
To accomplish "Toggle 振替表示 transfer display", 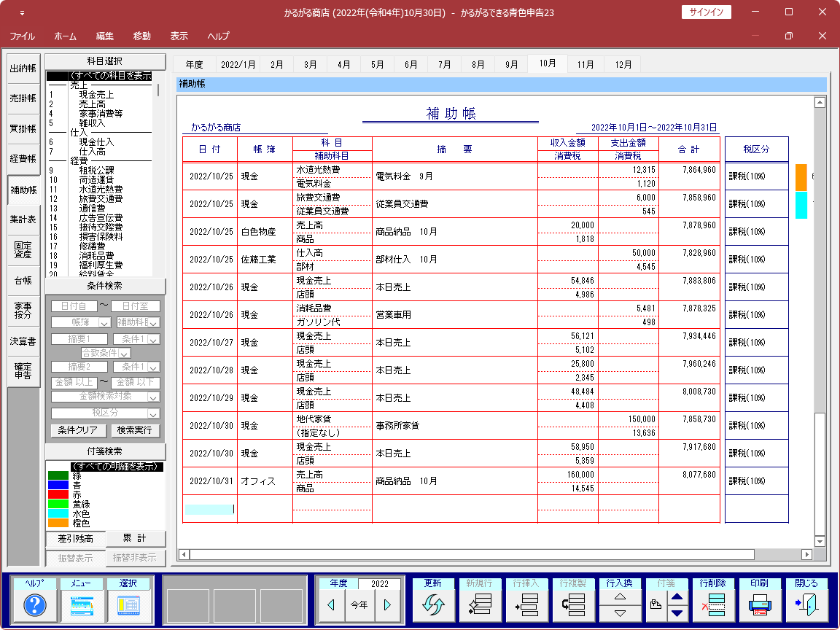I will tap(76, 559).
